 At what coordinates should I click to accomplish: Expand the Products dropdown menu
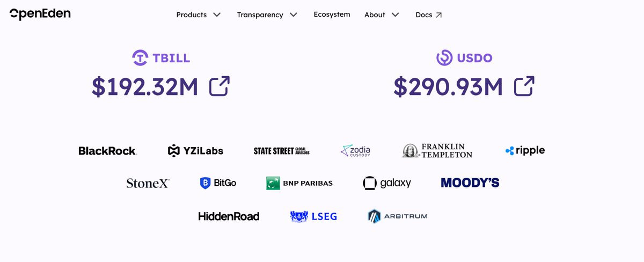[x=199, y=15]
